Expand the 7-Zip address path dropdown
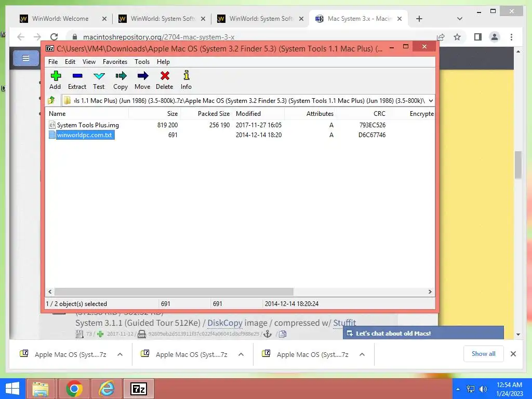Screen dimensions: 532x399 [x=431, y=100]
